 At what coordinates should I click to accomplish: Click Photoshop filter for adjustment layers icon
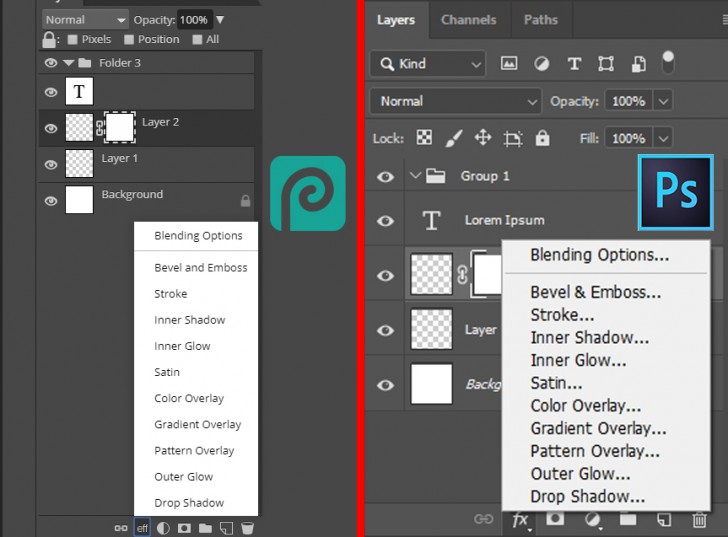(541, 63)
